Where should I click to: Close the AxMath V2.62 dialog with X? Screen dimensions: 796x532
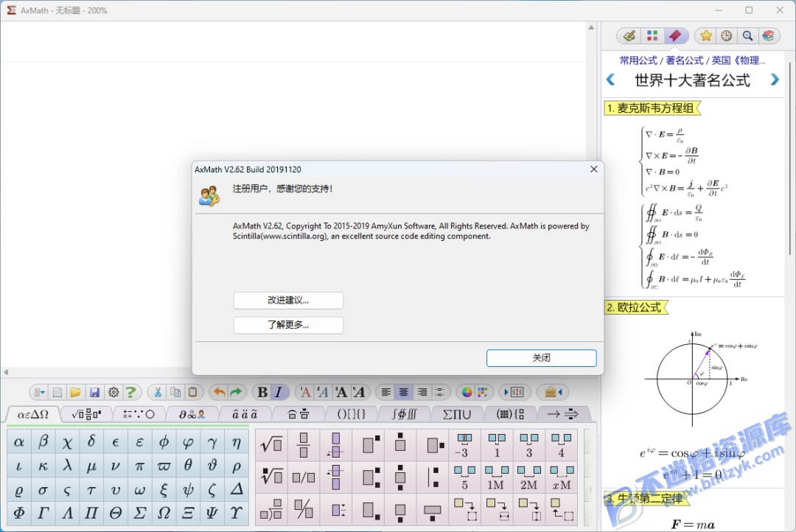point(594,169)
